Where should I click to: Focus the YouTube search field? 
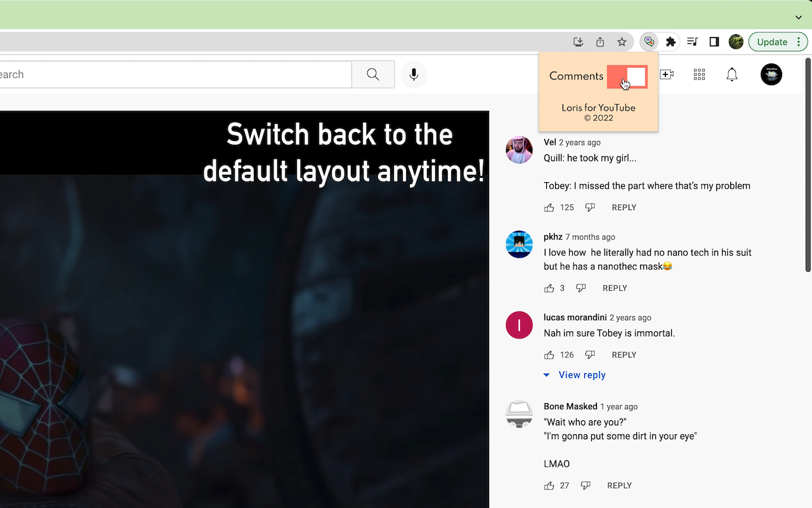point(176,74)
